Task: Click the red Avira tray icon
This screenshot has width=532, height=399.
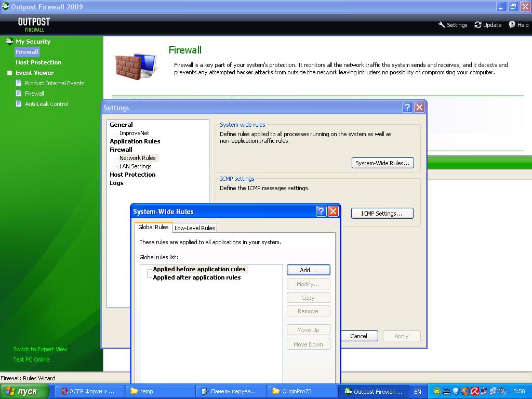Action: [x=474, y=391]
